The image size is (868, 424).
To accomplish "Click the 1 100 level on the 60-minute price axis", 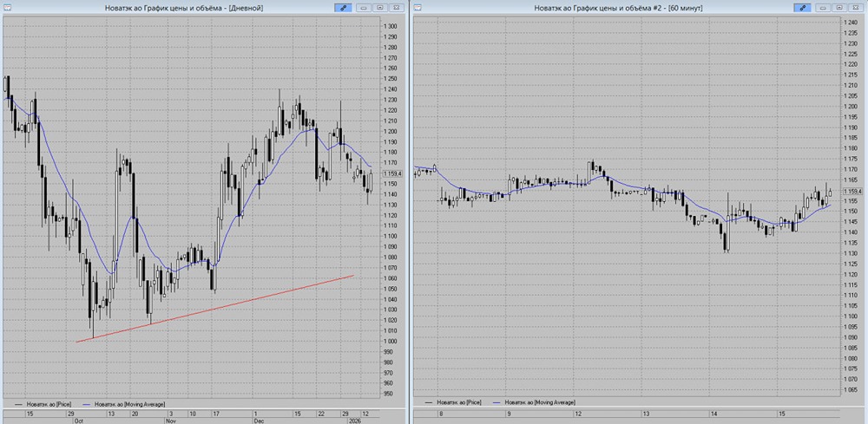I will point(852,316).
